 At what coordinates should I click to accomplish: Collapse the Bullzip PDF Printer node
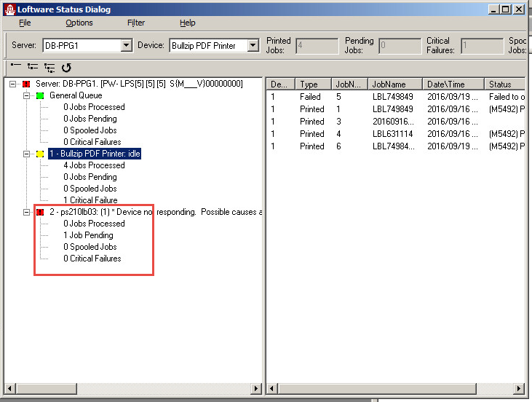click(26, 154)
